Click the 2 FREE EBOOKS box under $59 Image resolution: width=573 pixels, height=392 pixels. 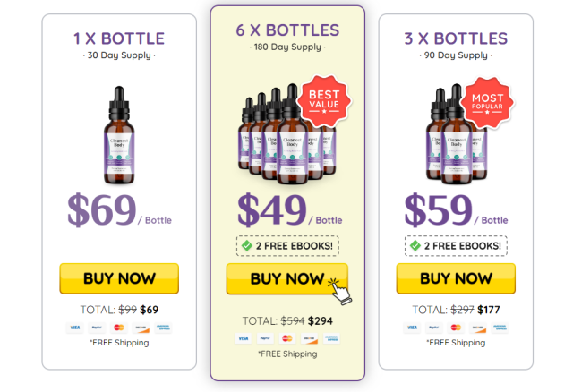[456, 246]
